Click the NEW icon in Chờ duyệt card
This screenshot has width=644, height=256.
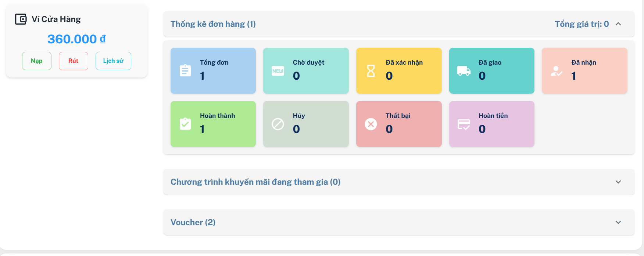coord(278,71)
